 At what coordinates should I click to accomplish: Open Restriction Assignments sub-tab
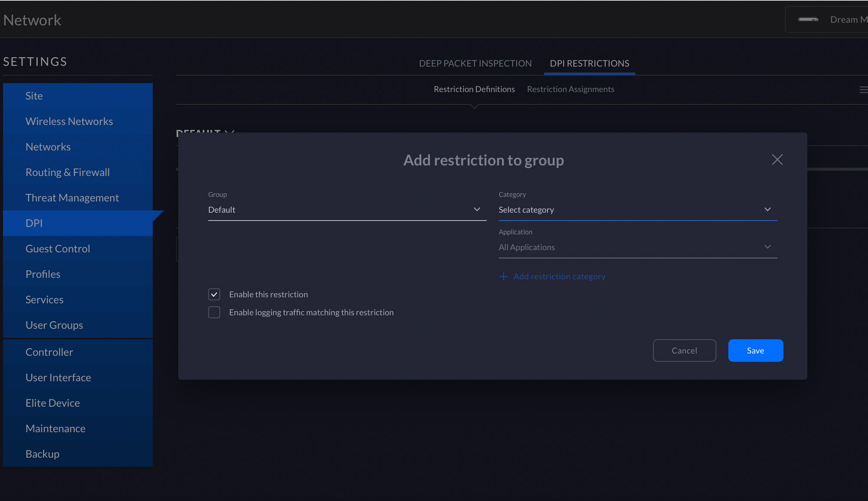point(570,89)
